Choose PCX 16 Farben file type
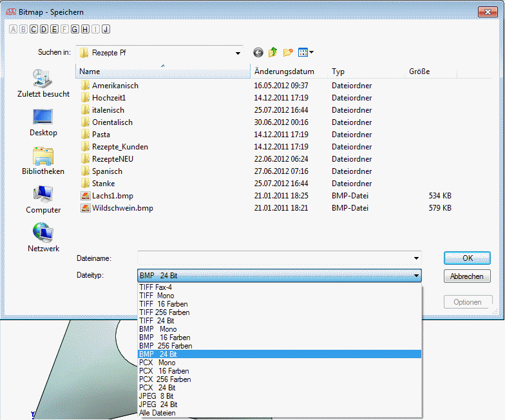505x420 pixels. [280, 371]
